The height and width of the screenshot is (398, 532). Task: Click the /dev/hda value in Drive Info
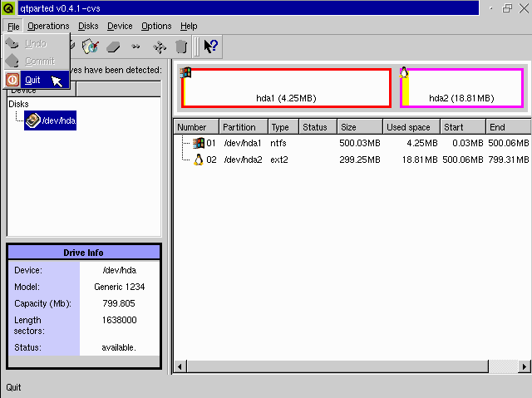point(119,270)
